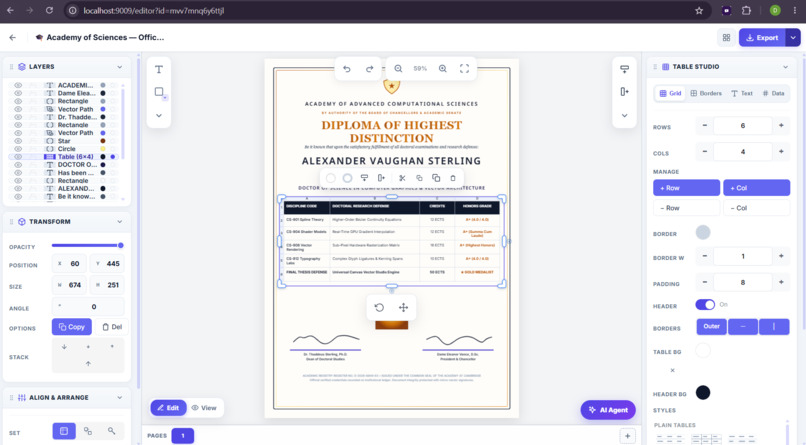This screenshot has height=445, width=806.
Task: Collapse the Table Studio panel
Action: click(x=785, y=67)
